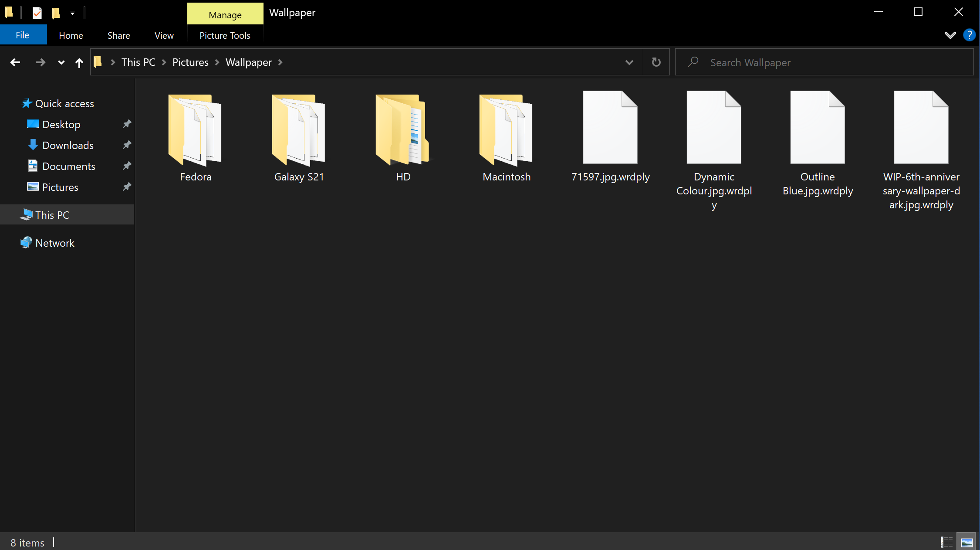Click the Pictures breadcrumb in address bar
980x550 pixels.
190,62
